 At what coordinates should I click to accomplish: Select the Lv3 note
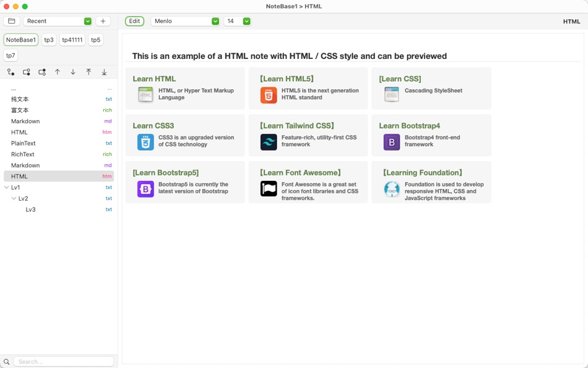pos(59,209)
